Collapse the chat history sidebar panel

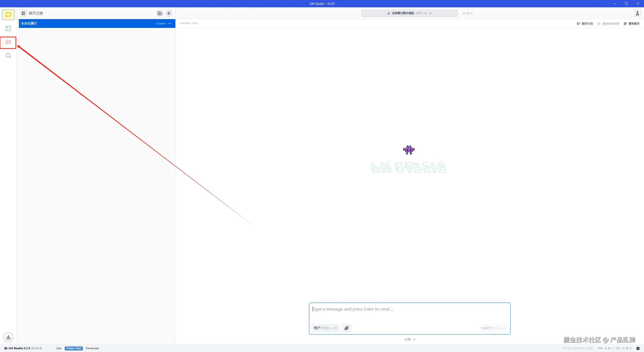(23, 13)
